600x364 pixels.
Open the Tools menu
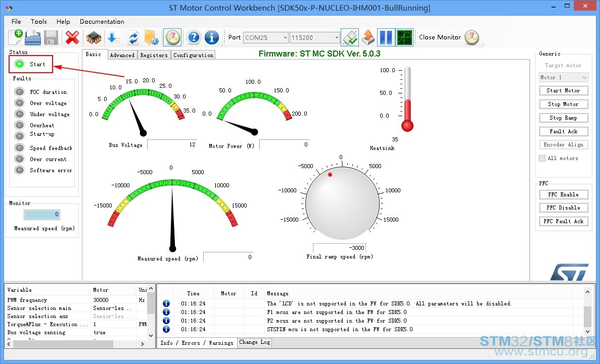coord(38,21)
